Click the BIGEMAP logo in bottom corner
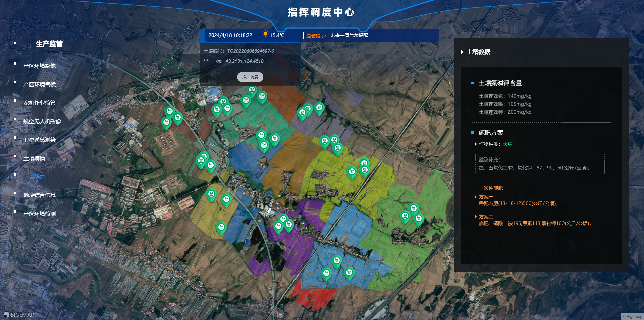The width and height of the screenshot is (644, 320). pos(19,315)
